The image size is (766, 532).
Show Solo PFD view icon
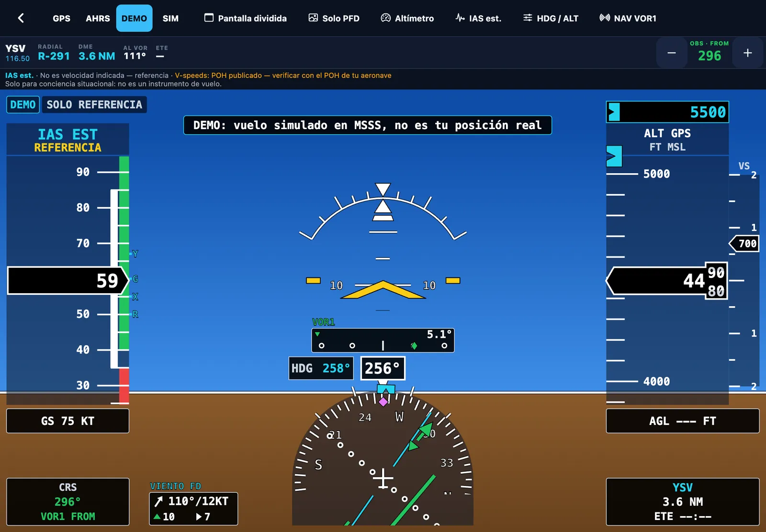click(x=313, y=18)
